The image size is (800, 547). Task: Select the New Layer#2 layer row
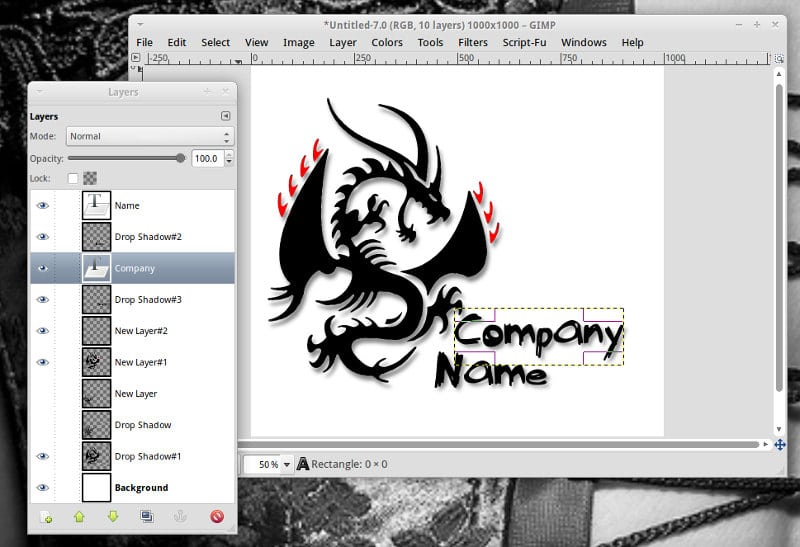132,331
